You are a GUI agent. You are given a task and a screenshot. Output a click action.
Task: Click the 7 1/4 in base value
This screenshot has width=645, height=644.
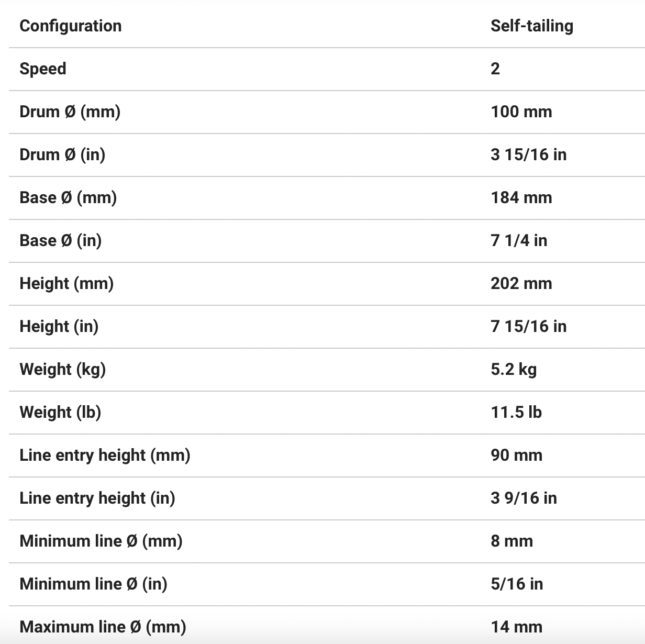coord(519,240)
